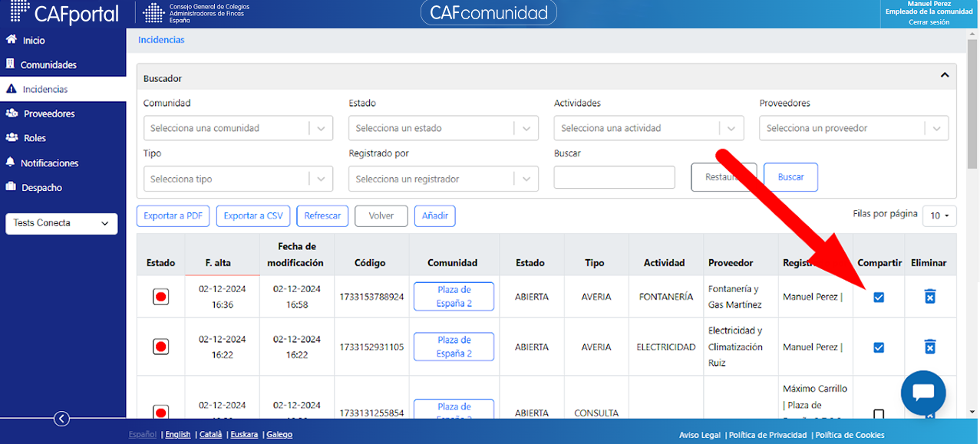
Task: Click the page vertical scrollbar
Action: coord(975,222)
